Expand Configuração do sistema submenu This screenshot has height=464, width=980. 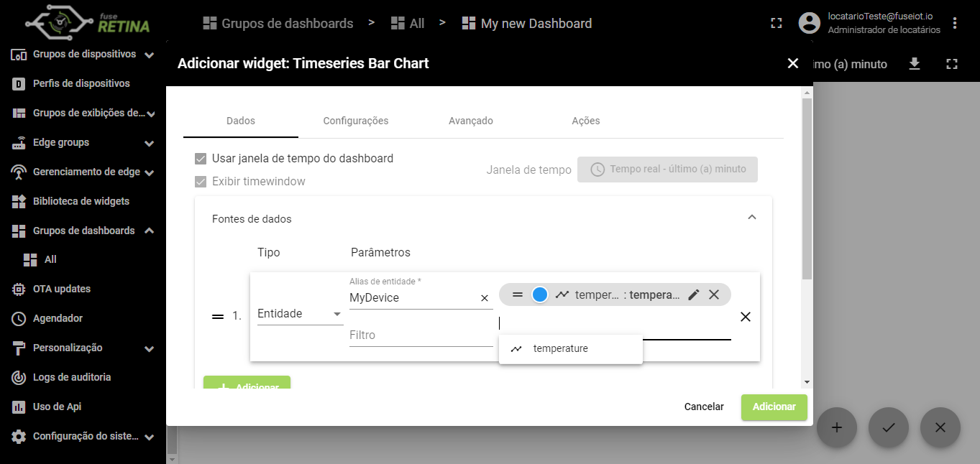149,437
